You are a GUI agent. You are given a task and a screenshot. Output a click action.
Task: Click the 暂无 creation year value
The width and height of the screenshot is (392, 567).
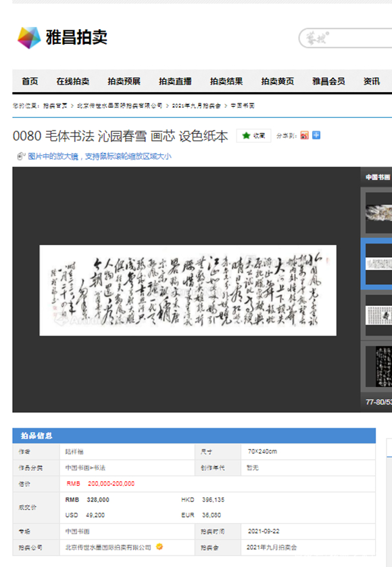pyautogui.click(x=253, y=468)
